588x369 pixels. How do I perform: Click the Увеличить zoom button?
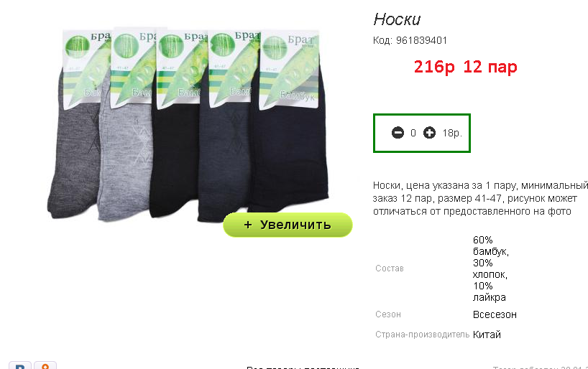pos(288,225)
